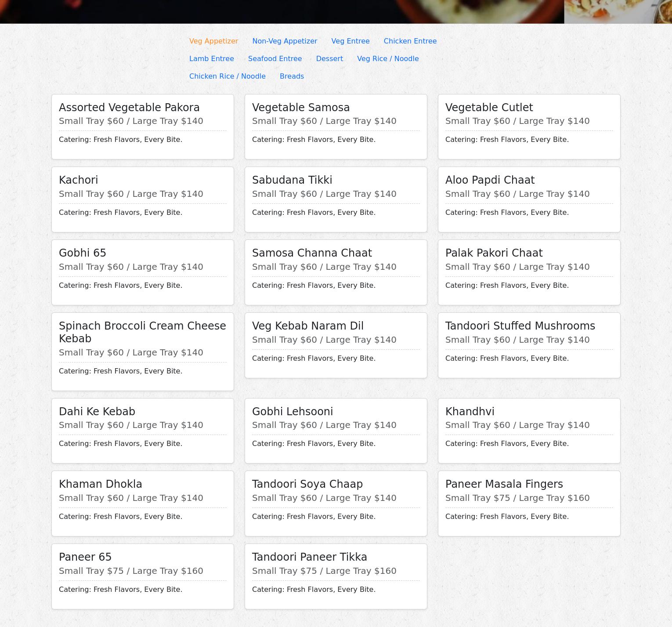Select the catering tagline in Gobhi Lehsooni card

[x=314, y=443]
